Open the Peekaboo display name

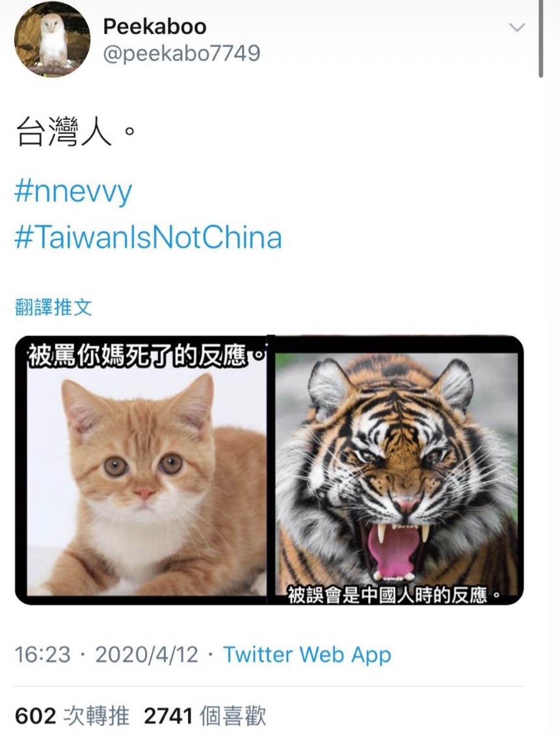(x=155, y=26)
